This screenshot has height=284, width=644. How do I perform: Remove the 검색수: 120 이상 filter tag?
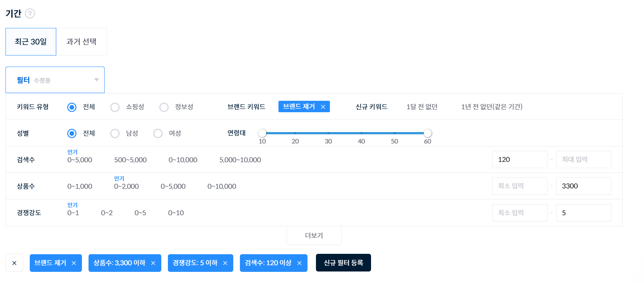pos(299,263)
